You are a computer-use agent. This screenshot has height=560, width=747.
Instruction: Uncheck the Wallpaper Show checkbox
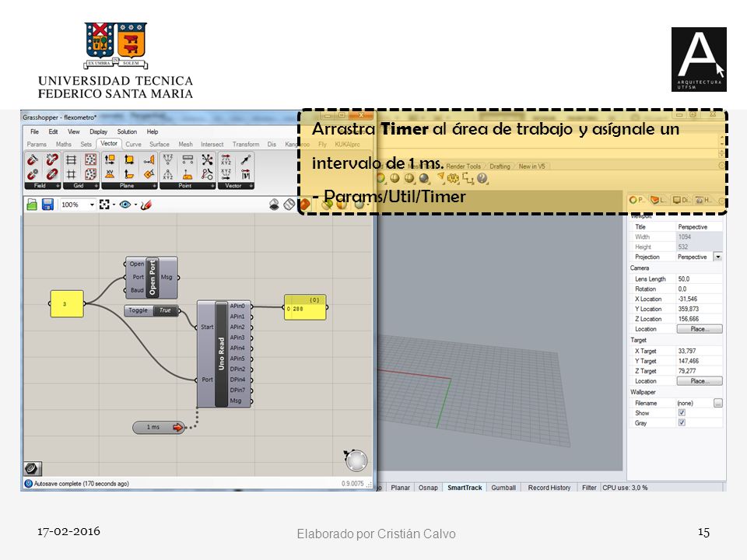682,413
